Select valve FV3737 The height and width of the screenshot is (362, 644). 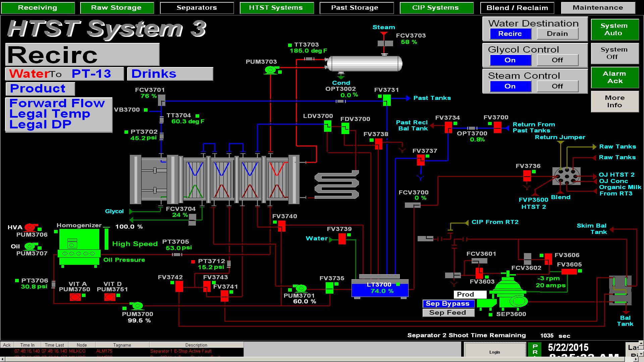coord(421,160)
